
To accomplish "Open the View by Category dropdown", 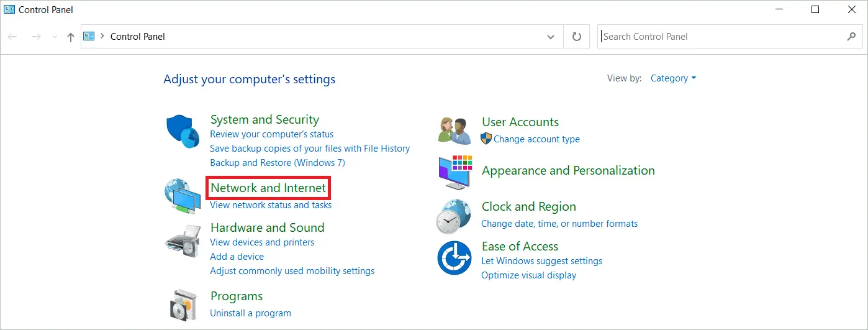I will pos(674,78).
